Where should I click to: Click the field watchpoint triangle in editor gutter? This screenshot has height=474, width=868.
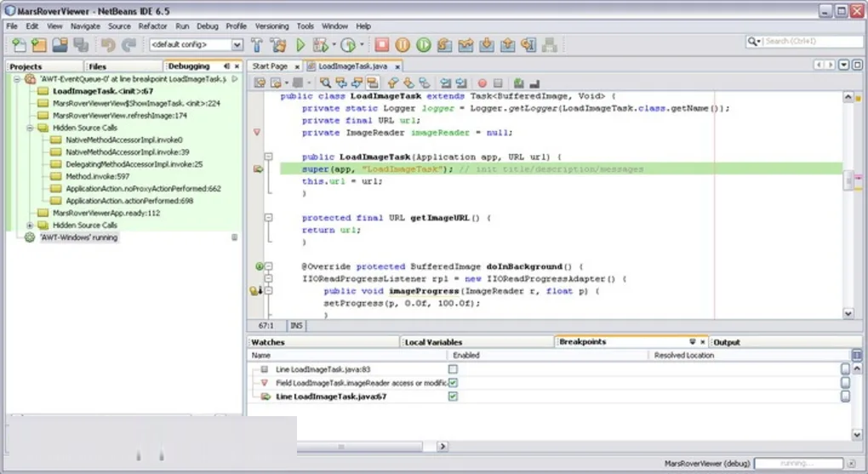click(257, 133)
